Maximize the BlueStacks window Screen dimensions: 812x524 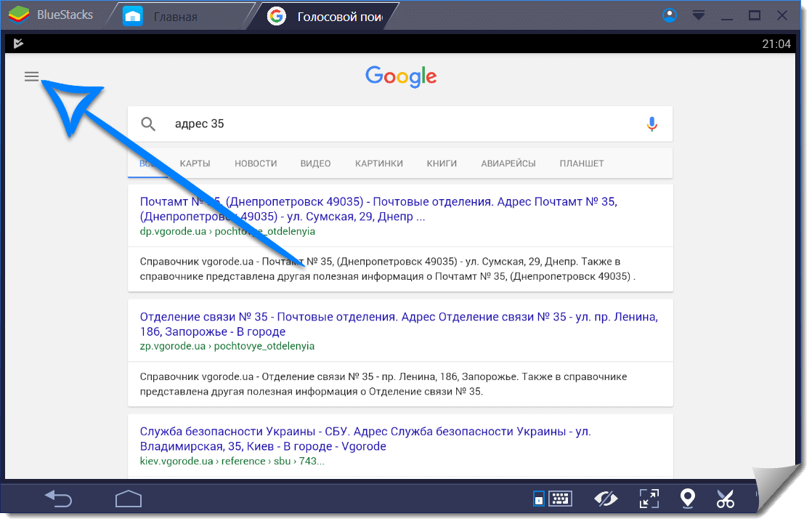pyautogui.click(x=755, y=15)
